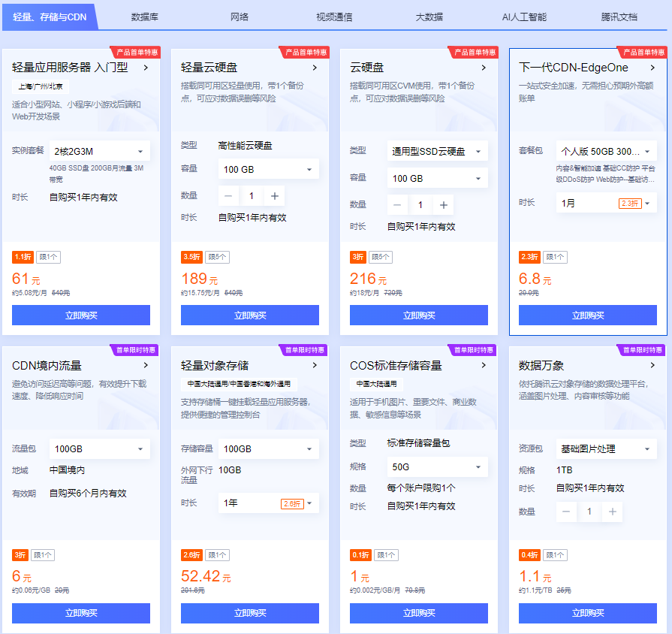672x634 pixels.
Task: Expand 轻量对象存储 存储容量 100GB dropdown
Action: [269, 448]
